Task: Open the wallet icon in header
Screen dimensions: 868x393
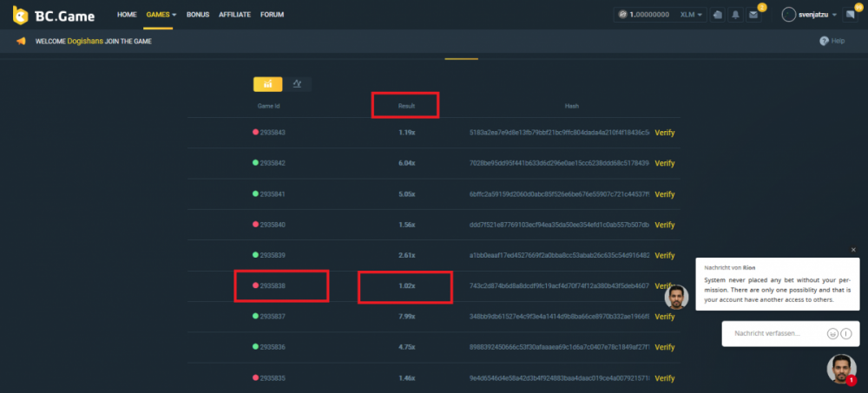Action: tap(716, 15)
